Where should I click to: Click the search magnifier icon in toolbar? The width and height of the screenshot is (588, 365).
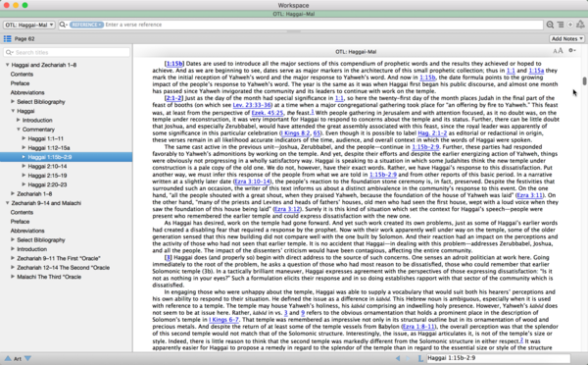[x=550, y=25]
